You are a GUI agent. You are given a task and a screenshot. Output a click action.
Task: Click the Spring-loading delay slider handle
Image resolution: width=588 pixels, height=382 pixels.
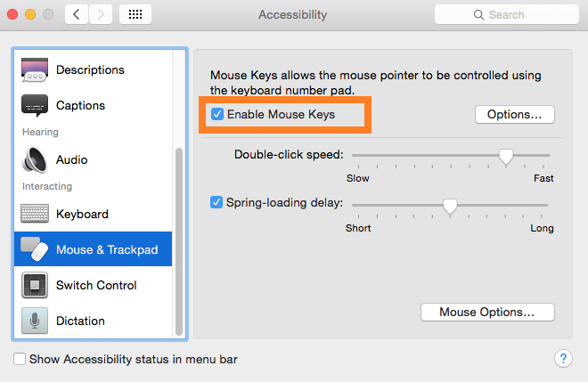point(450,206)
